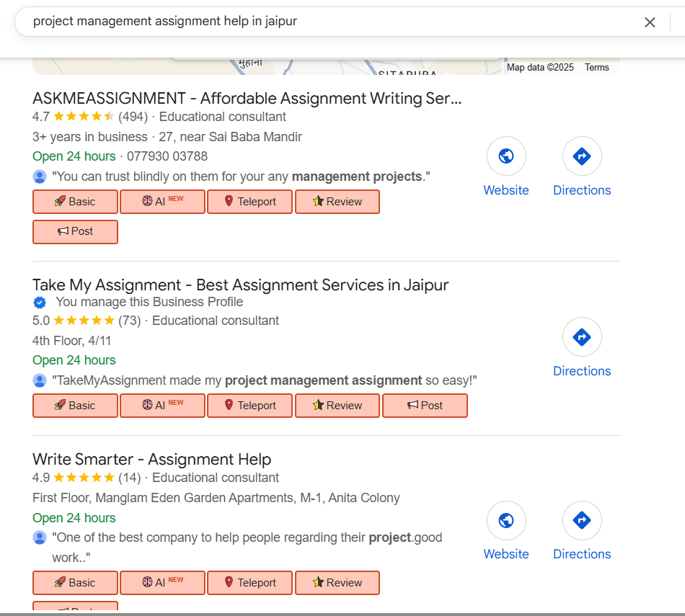685x616 pixels.
Task: Open ASKMEASSIGNMENT Website globe icon
Action: [x=506, y=156]
